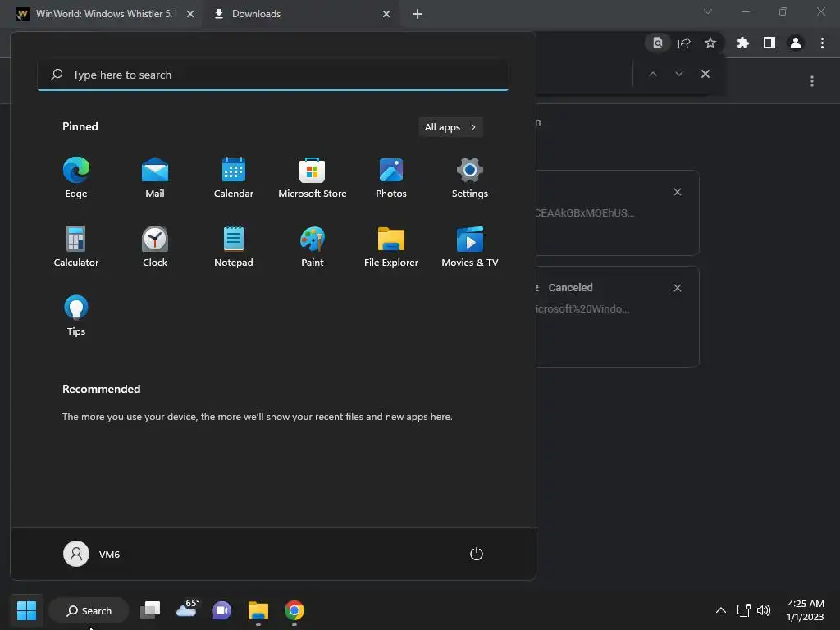Click the find-in-page icon in address bar

click(658, 43)
